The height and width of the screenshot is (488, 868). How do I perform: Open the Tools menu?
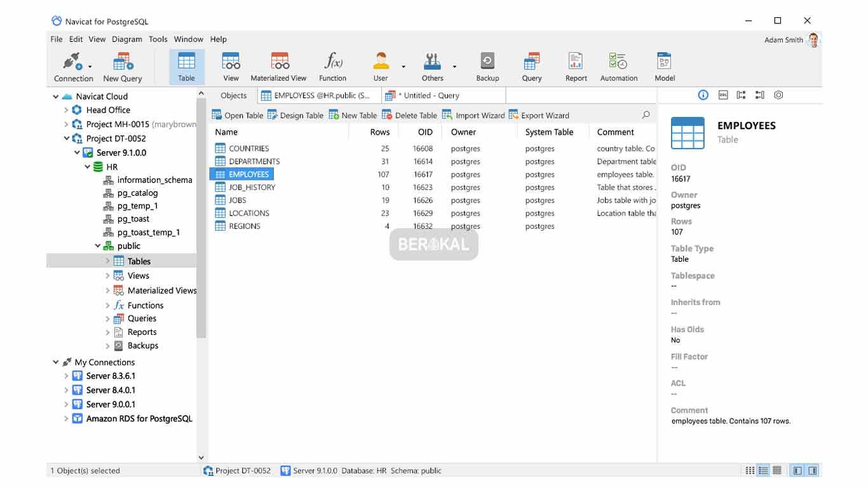[x=158, y=39]
